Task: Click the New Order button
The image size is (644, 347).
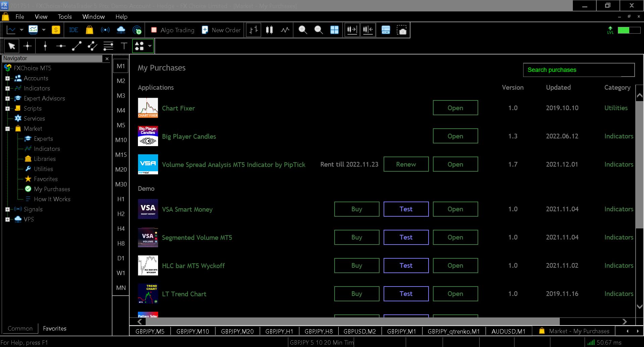Action: (221, 30)
